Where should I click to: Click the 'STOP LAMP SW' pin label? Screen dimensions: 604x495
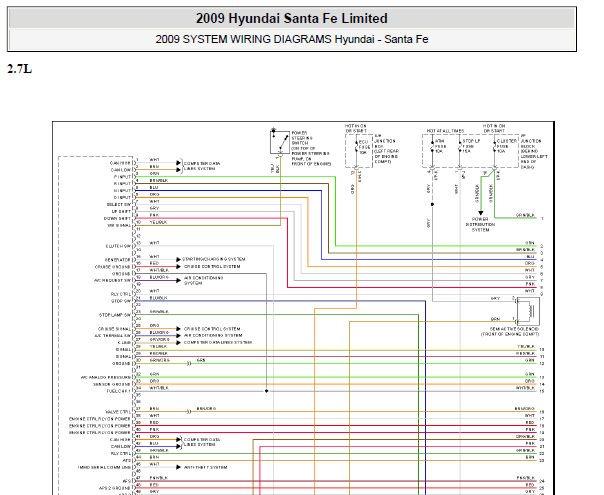click(x=115, y=315)
